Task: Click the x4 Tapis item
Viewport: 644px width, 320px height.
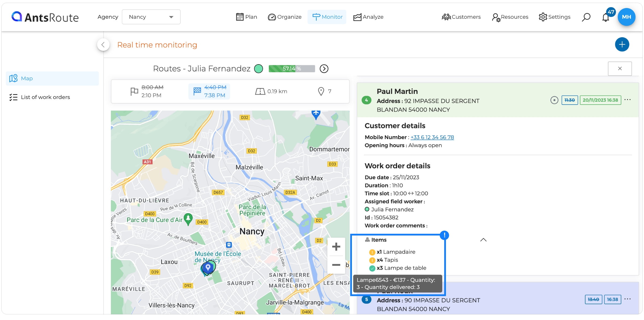Action: pyautogui.click(x=387, y=260)
